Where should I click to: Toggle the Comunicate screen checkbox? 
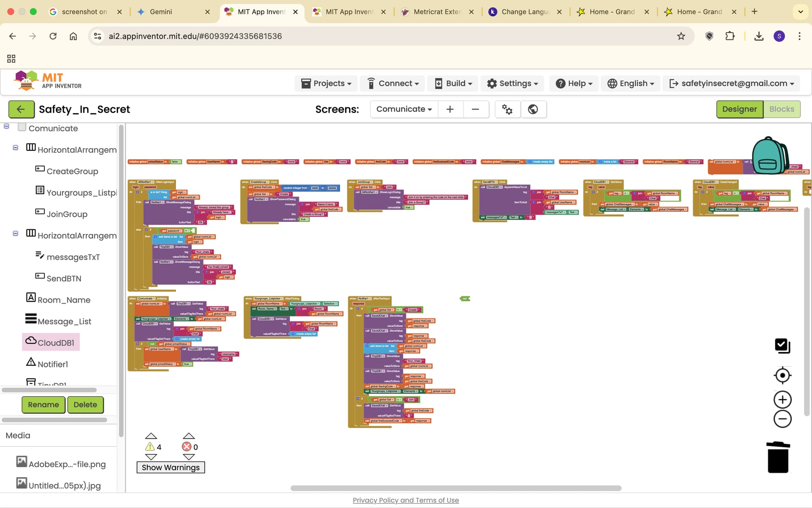[22, 127]
